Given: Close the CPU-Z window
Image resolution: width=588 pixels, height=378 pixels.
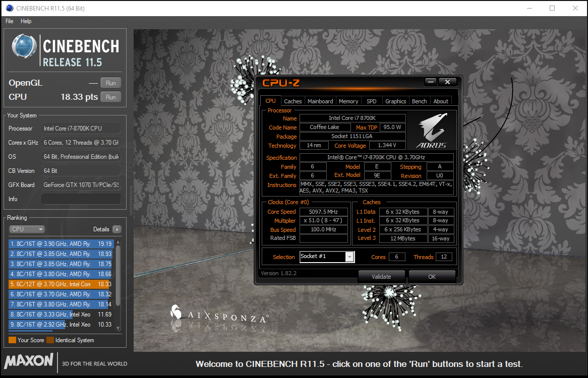Looking at the screenshot, I should tap(447, 82).
